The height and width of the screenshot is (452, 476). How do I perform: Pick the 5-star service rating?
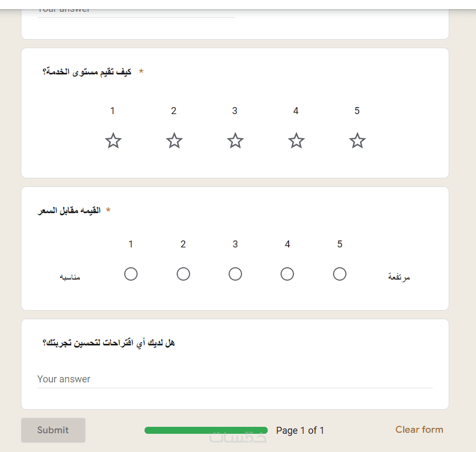click(357, 141)
